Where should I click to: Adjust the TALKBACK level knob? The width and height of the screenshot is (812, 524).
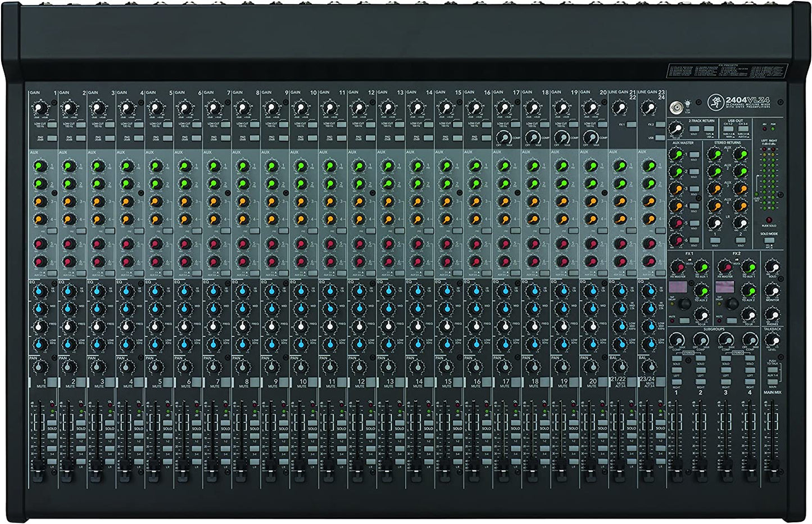773,340
